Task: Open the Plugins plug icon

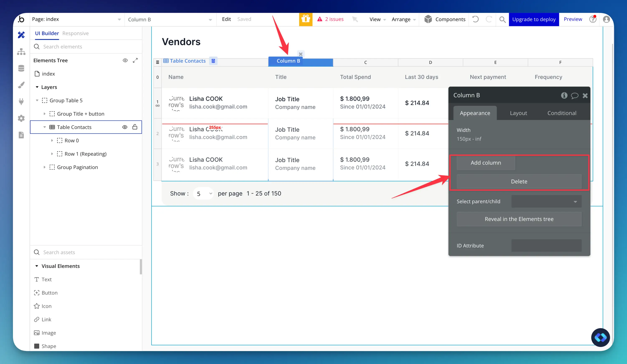Action: [21, 101]
